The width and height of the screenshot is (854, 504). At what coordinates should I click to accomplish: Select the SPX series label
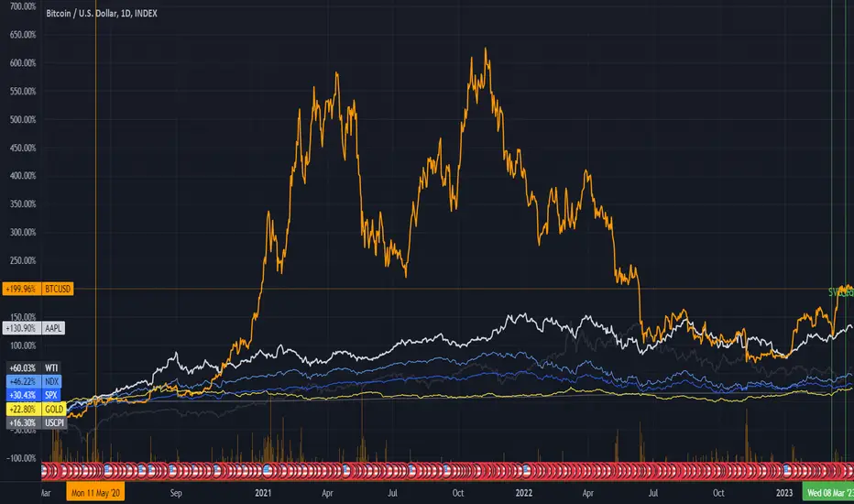pyautogui.click(x=51, y=395)
